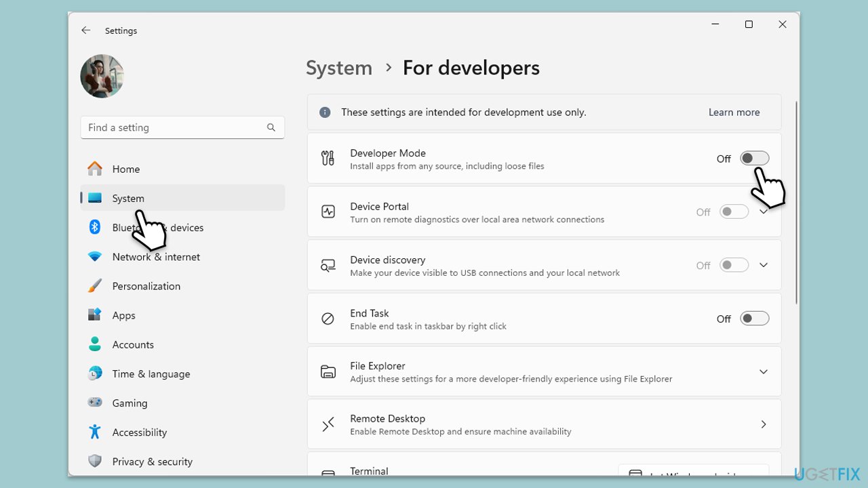
Task: Go to System breadcrumb
Action: coord(339,68)
